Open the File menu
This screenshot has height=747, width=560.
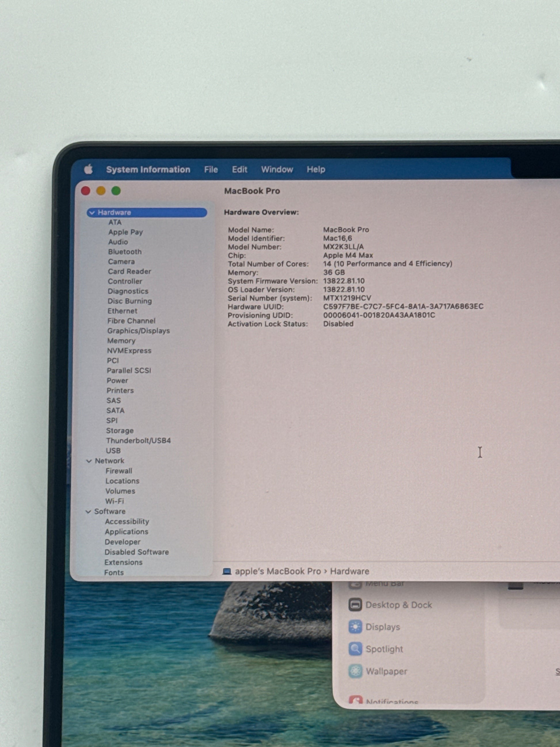tap(211, 169)
